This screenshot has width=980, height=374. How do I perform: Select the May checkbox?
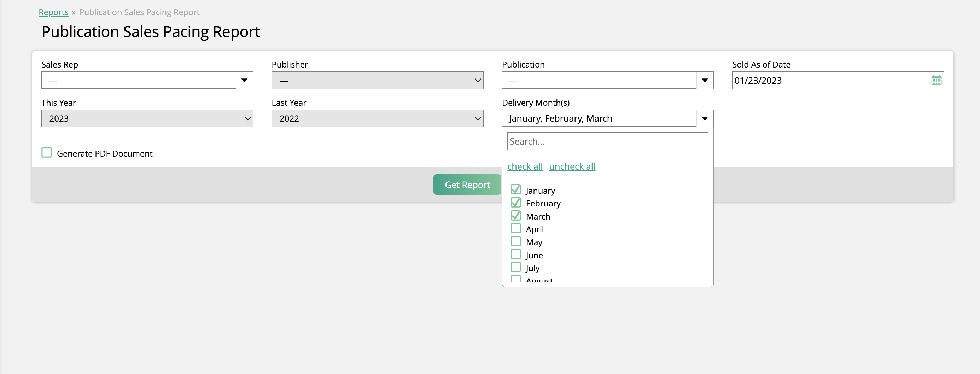[515, 241]
